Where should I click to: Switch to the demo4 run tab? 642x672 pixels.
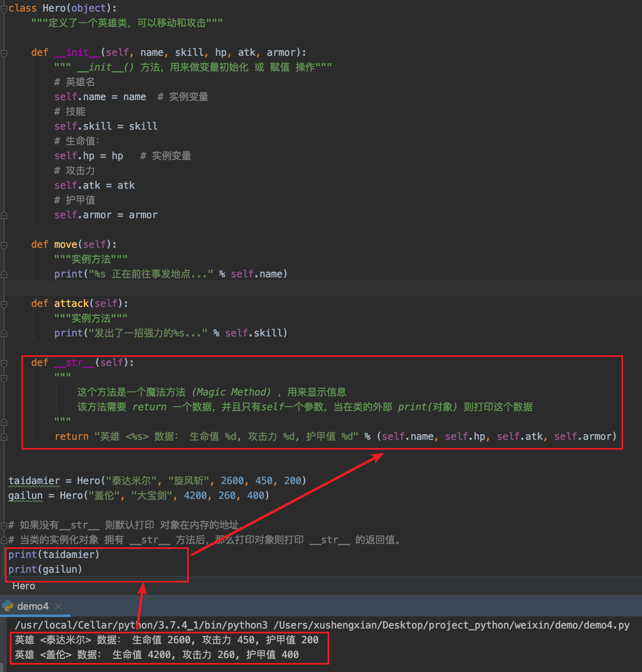pyautogui.click(x=32, y=606)
